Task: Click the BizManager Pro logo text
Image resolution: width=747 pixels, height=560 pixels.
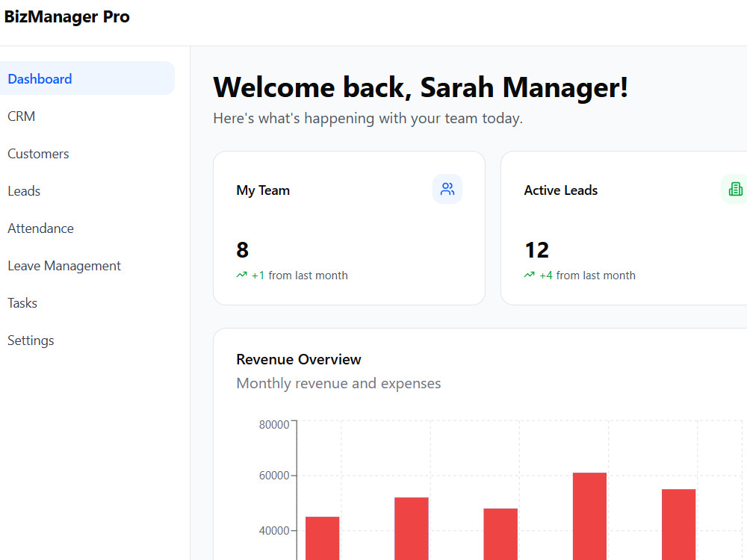Action: (66, 16)
